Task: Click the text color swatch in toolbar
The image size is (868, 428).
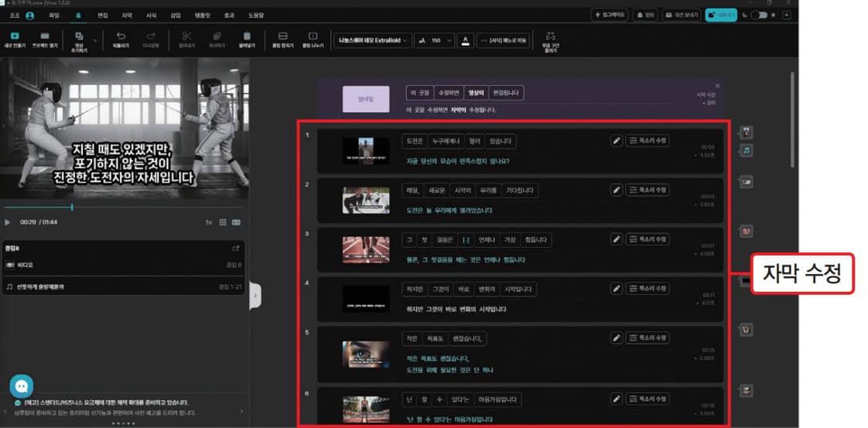Action: point(466,40)
